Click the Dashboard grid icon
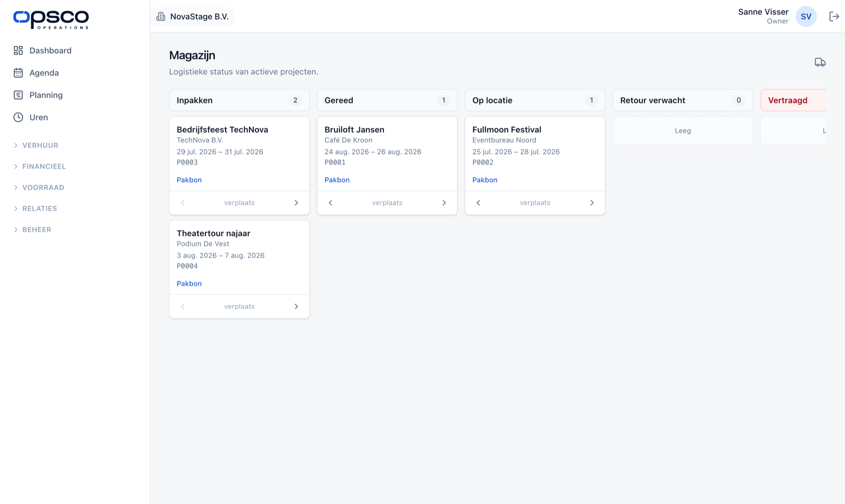The width and height of the screenshot is (845, 504). coord(18,51)
